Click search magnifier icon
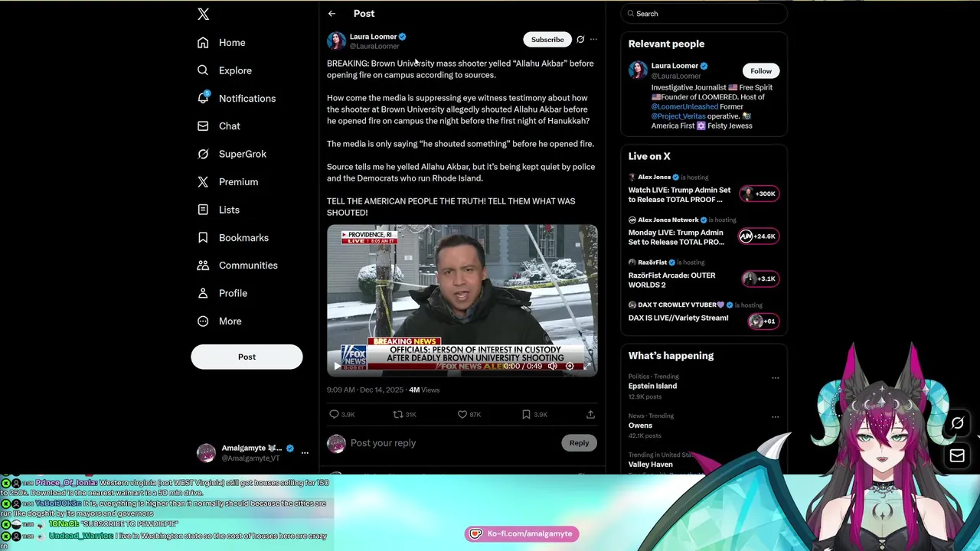This screenshot has width=980, height=551. (x=631, y=14)
